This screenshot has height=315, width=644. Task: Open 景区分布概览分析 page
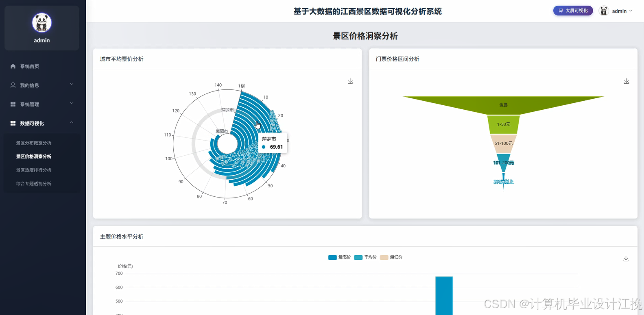34,143
